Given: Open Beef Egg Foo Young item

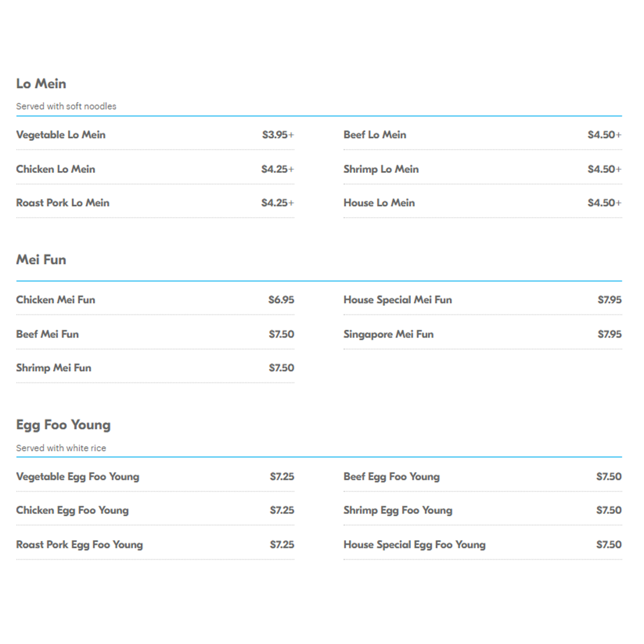Looking at the screenshot, I should 391,477.
